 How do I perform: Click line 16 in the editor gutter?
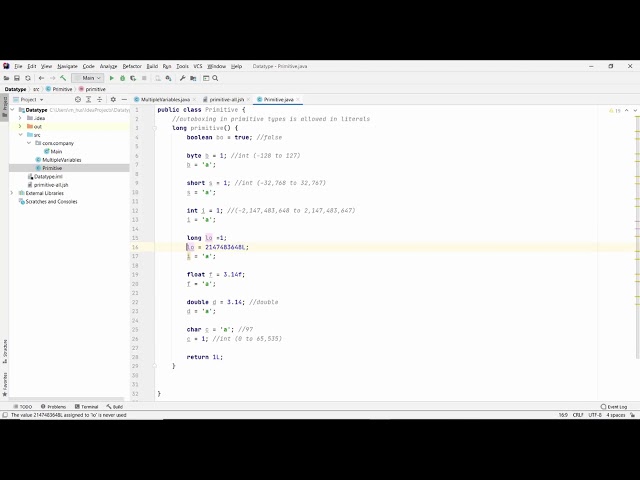point(135,247)
